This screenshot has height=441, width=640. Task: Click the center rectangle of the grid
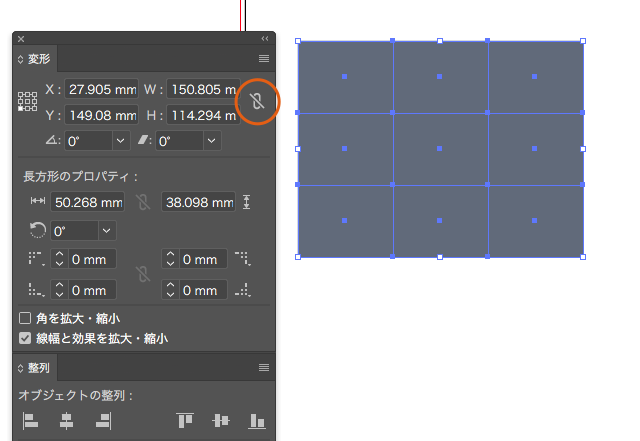point(440,149)
